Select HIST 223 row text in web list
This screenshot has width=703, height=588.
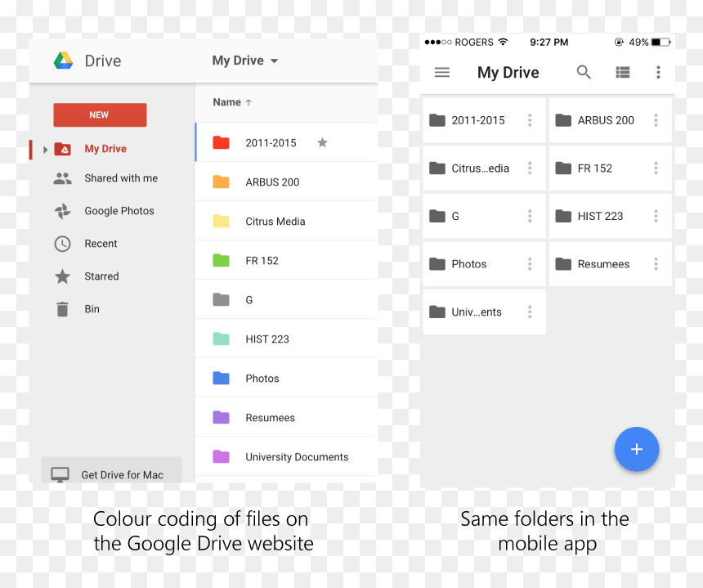click(x=267, y=339)
